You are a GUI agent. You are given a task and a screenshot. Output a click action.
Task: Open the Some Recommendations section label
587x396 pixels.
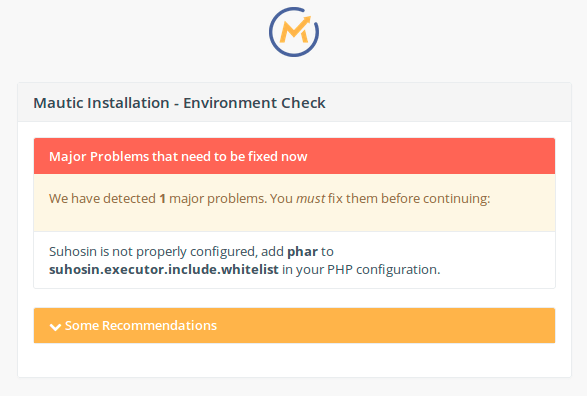tap(141, 325)
